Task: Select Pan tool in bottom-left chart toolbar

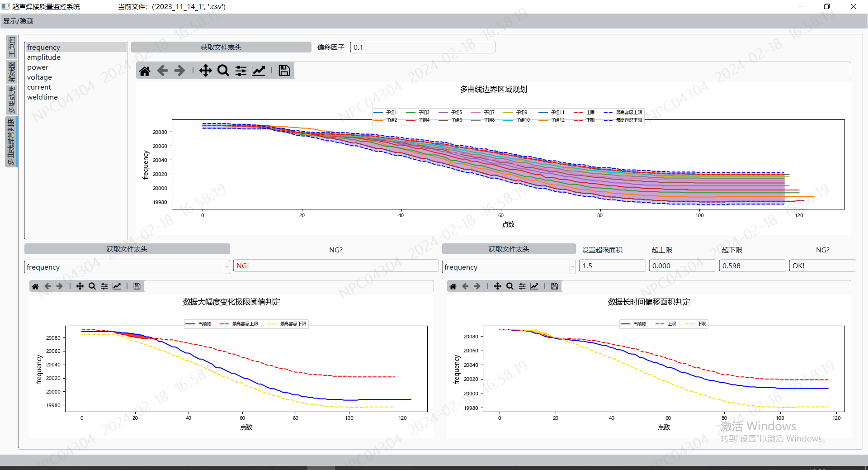Action: [80, 286]
